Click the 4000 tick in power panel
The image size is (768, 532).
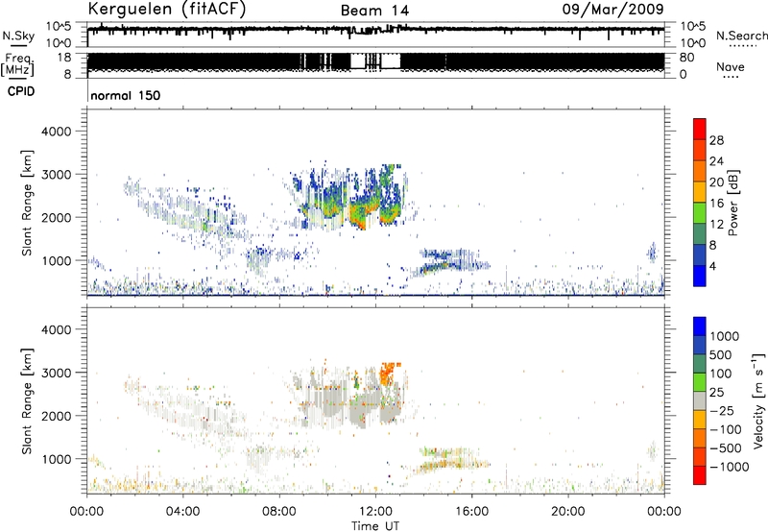tap(56, 132)
